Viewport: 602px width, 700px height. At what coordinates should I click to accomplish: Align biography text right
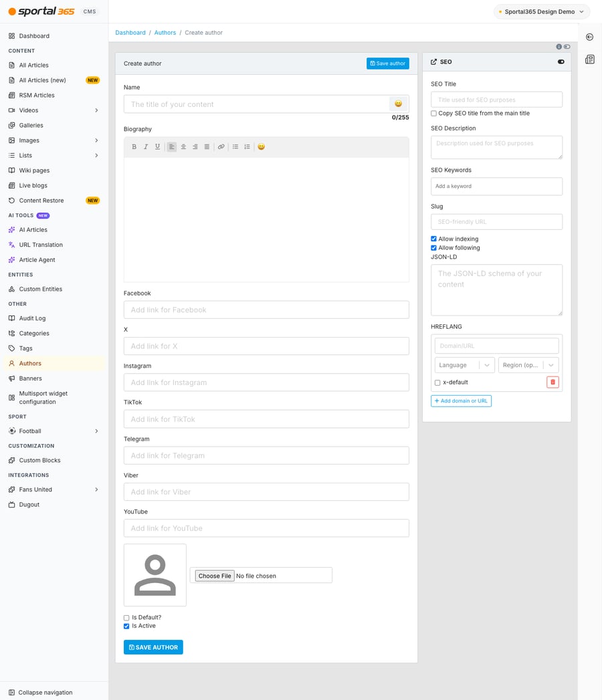point(195,147)
